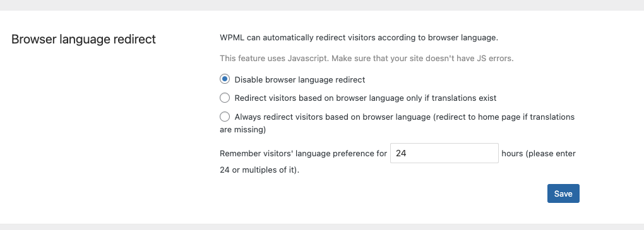Select the Disable browser language redirect radio button
This screenshot has height=230, width=644.
click(225, 79)
